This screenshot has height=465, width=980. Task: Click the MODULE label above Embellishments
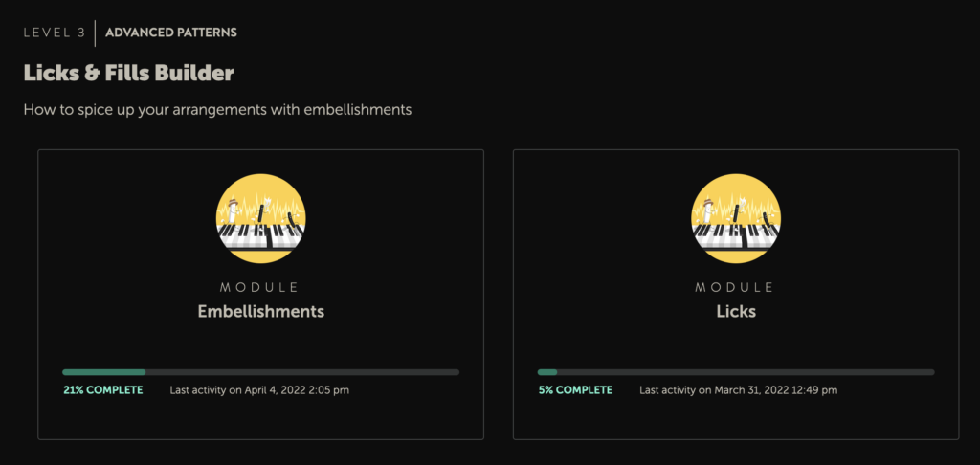coord(260,287)
